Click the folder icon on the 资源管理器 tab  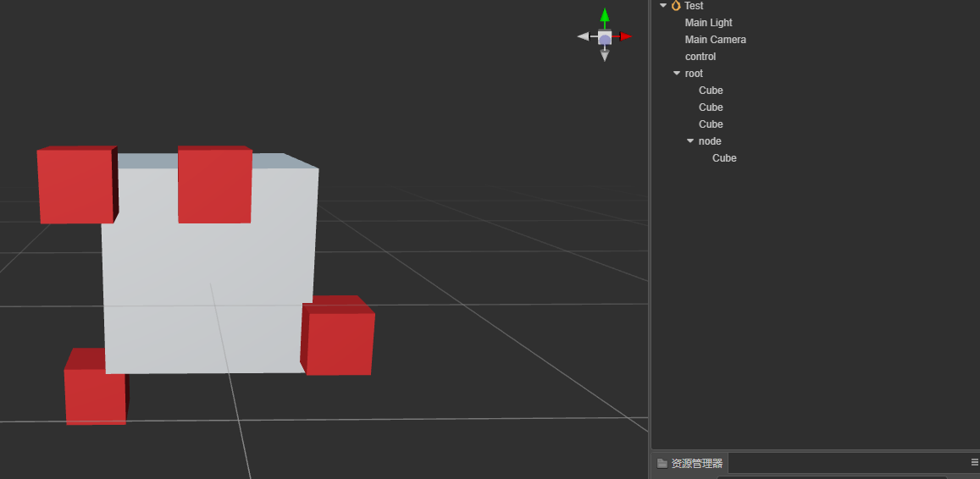[x=662, y=464]
